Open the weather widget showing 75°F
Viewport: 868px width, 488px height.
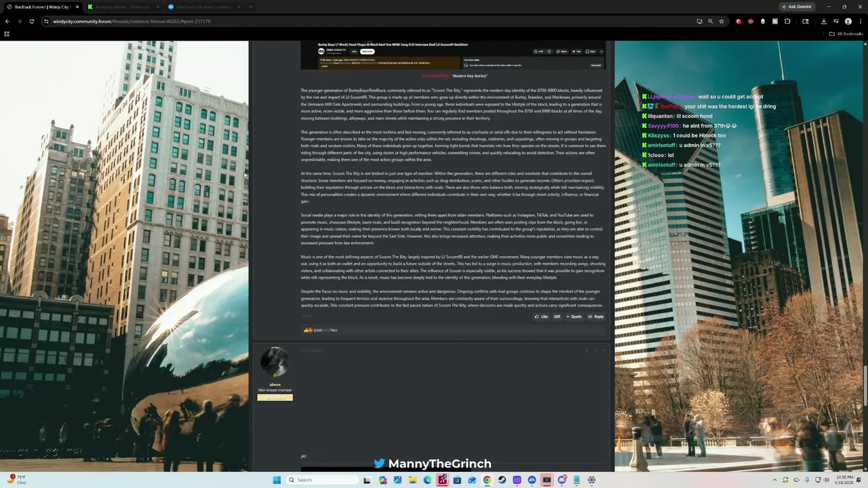point(16,480)
